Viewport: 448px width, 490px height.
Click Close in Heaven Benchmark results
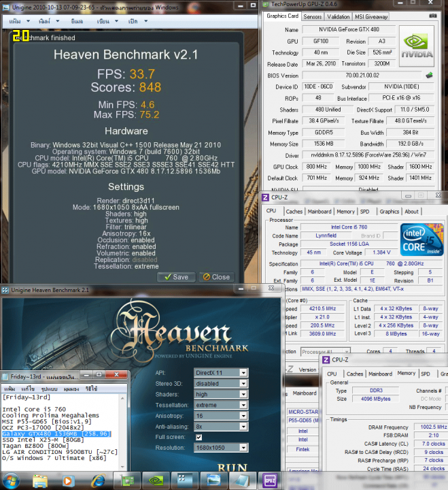click(216, 277)
